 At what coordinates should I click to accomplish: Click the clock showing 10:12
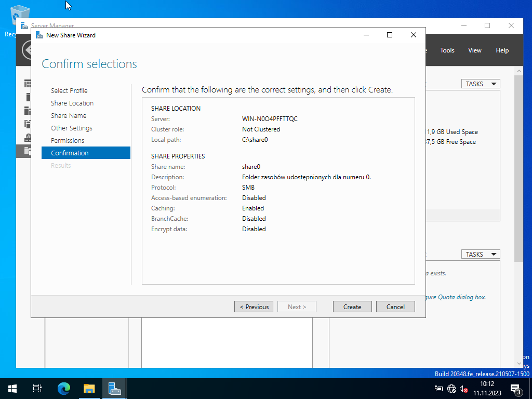(x=487, y=389)
